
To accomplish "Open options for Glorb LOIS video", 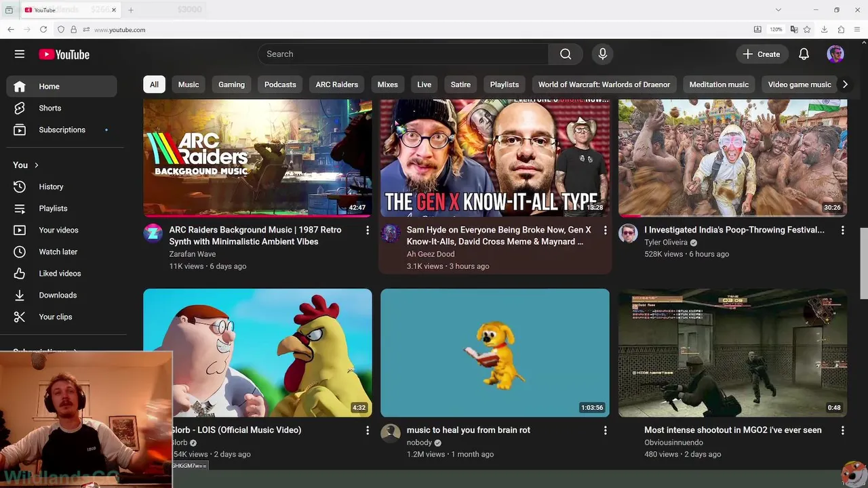I will [x=368, y=430].
